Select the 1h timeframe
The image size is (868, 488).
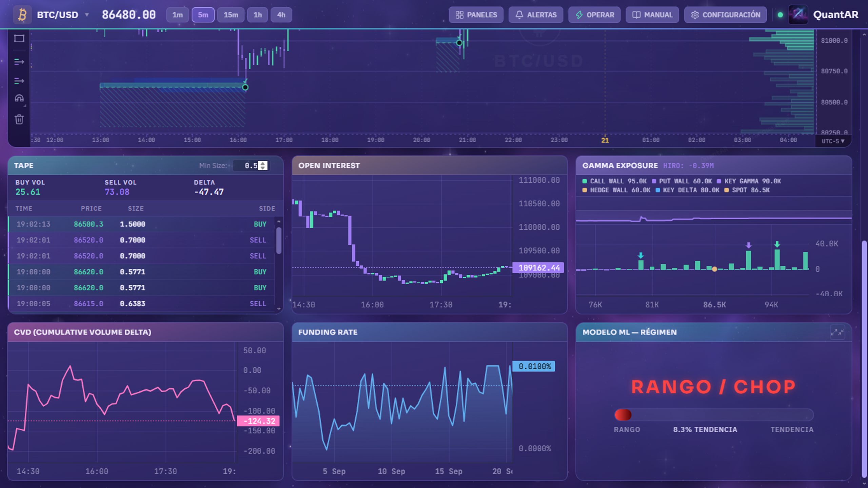tap(258, 15)
